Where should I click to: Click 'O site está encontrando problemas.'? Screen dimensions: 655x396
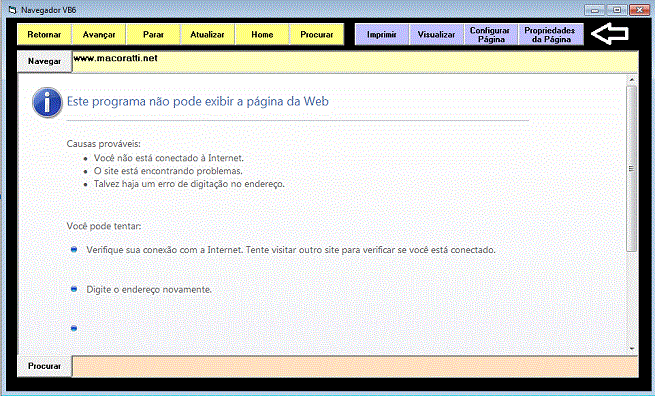click(168, 171)
